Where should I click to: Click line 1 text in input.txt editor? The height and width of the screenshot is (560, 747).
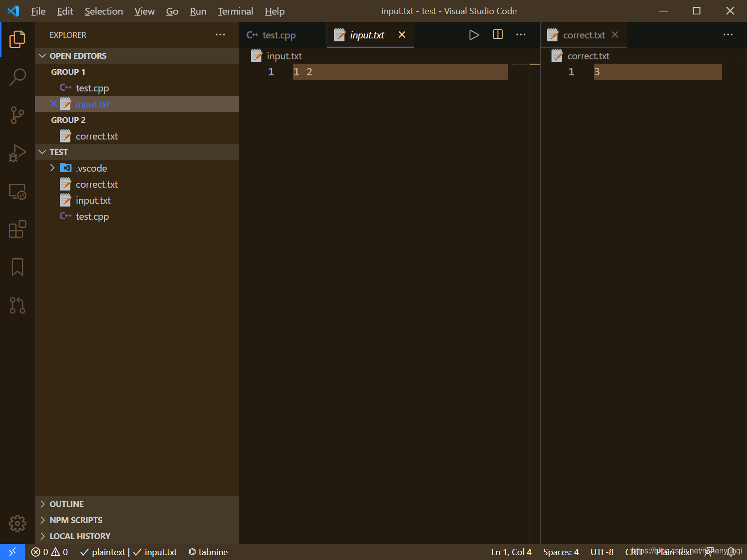pyautogui.click(x=302, y=72)
